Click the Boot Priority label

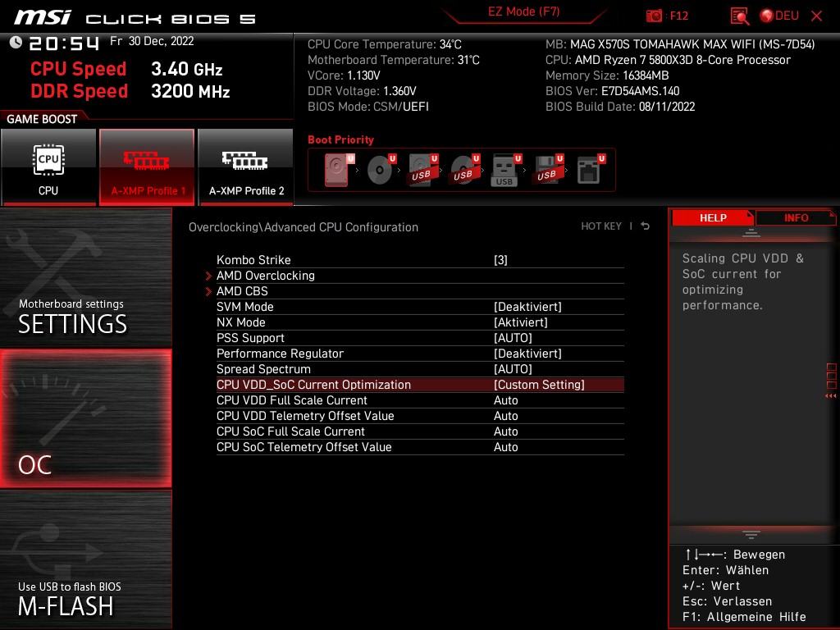340,139
